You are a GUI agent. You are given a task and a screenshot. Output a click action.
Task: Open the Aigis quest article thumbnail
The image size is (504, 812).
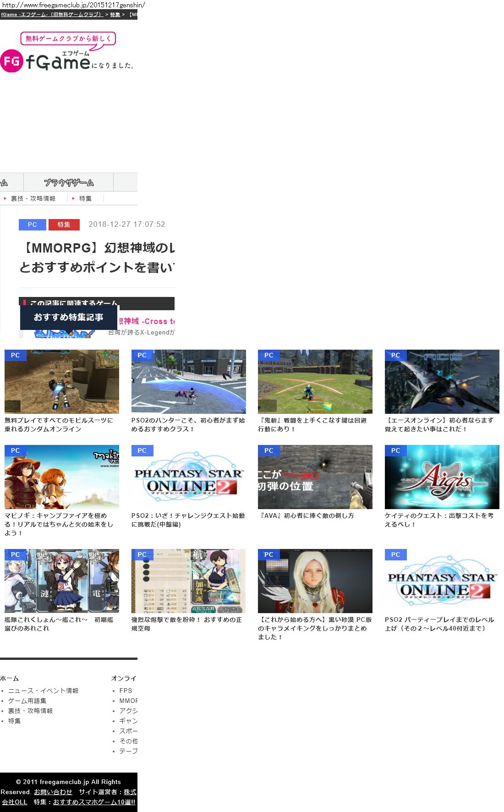pyautogui.click(x=442, y=477)
